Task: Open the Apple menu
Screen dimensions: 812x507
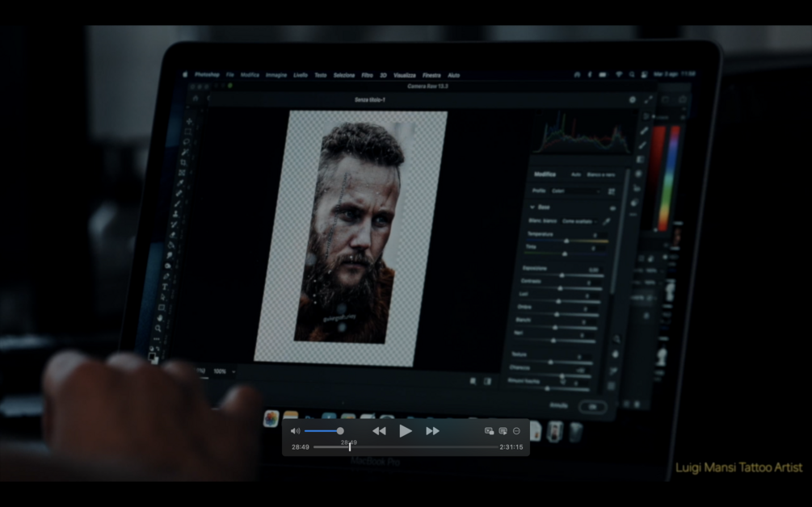Action: coord(185,74)
